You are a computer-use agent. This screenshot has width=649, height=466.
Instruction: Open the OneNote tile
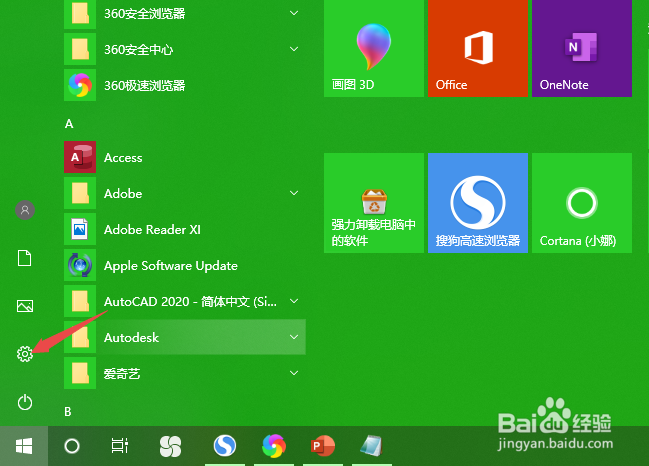[x=582, y=48]
